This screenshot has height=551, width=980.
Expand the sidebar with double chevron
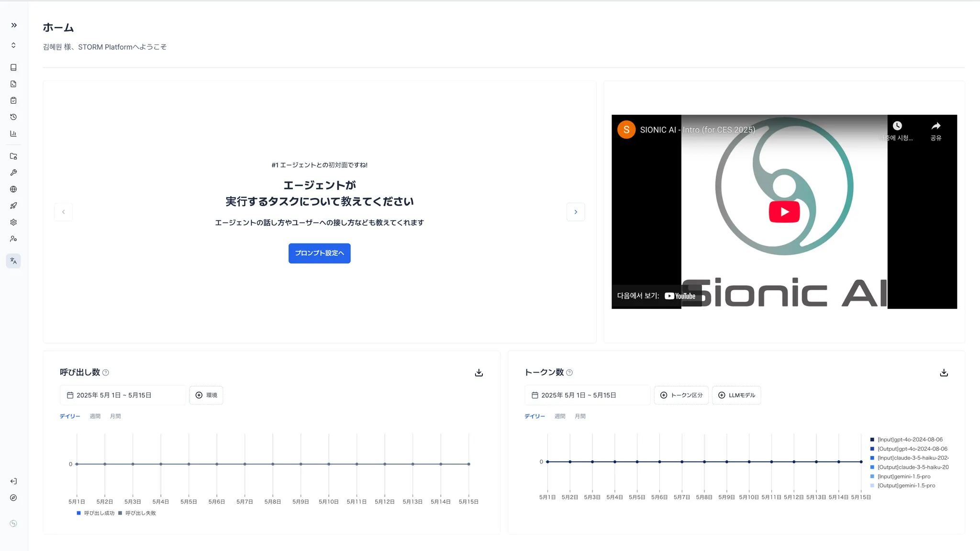[x=14, y=25]
